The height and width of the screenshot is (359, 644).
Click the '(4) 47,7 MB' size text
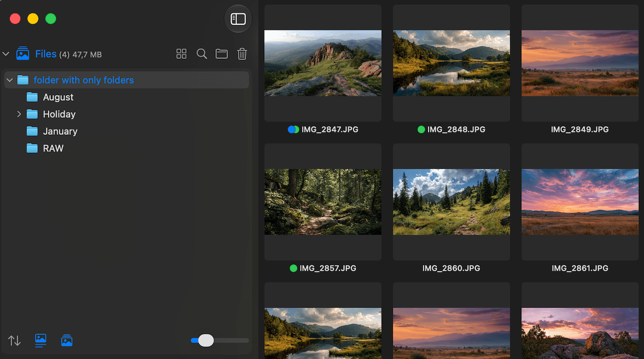(80, 54)
